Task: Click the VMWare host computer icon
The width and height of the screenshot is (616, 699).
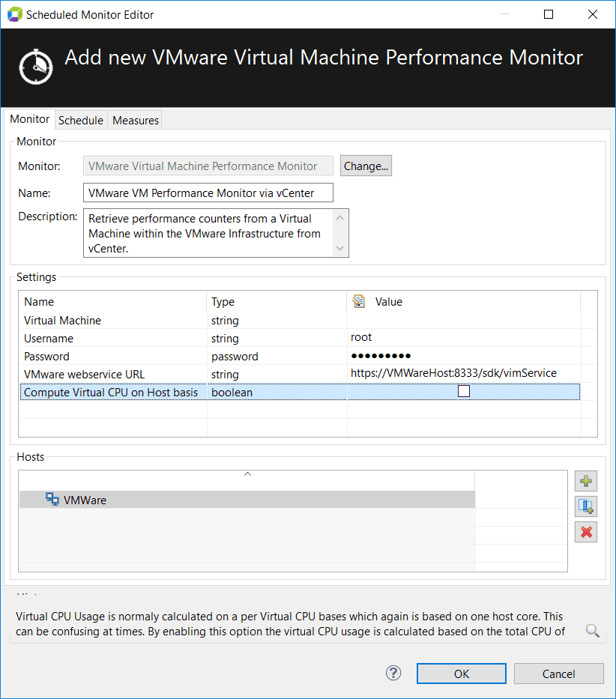Action: (52, 499)
